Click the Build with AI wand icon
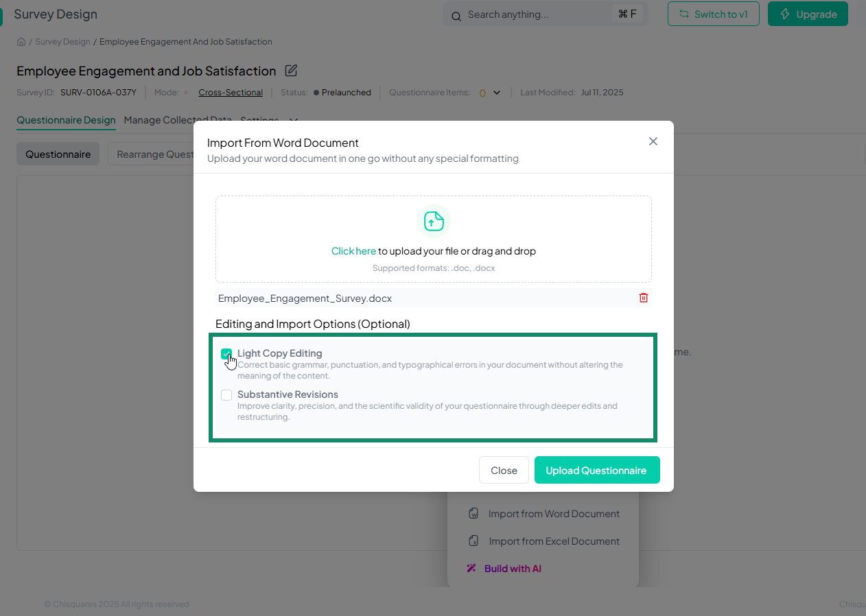Screen dimensions: 866x616 (471, 569)
